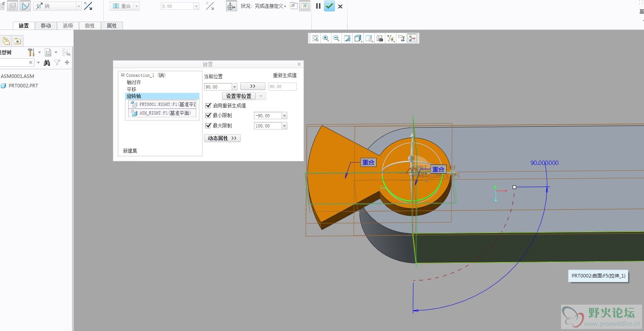Zoom in using the magnifier plus icon
This screenshot has width=644, height=331.
(326, 38)
